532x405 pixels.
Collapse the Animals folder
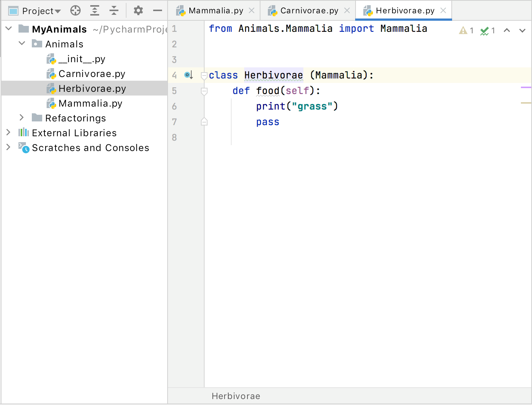[22, 44]
